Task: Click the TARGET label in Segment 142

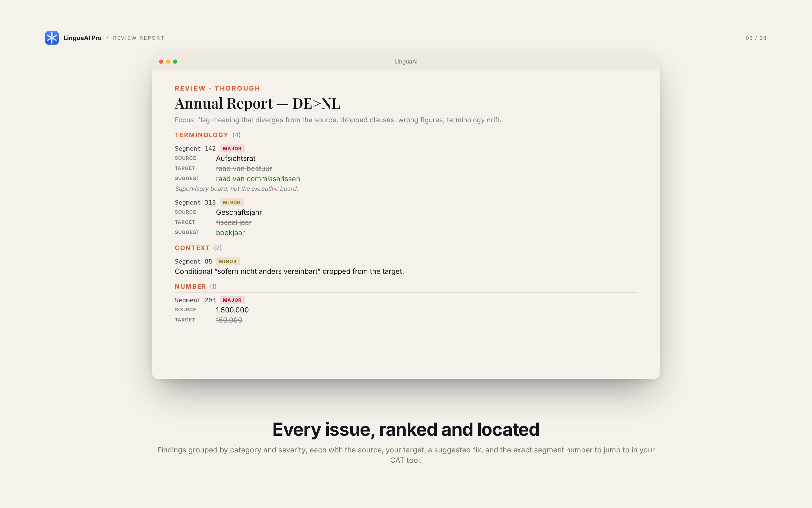Action: pos(185,168)
